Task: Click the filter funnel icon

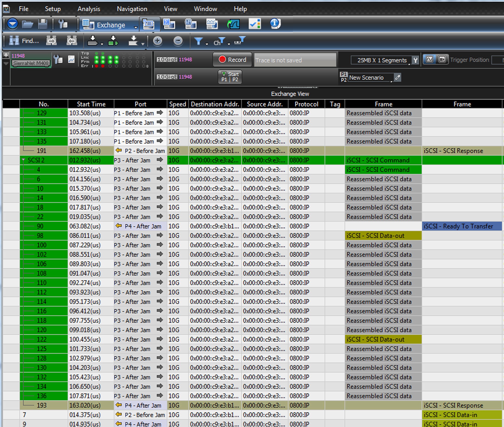Action: coord(198,41)
